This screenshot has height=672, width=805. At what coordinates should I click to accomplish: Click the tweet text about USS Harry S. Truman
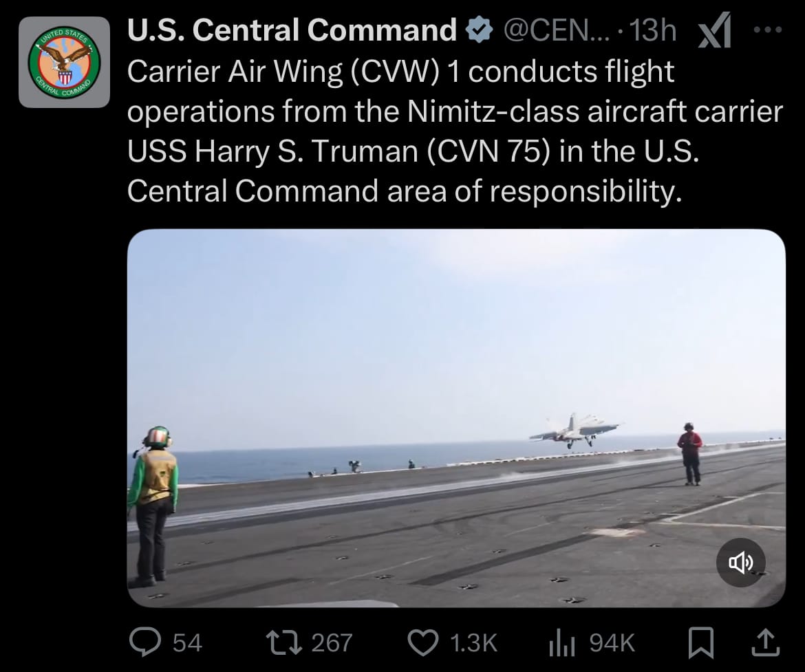(x=455, y=131)
